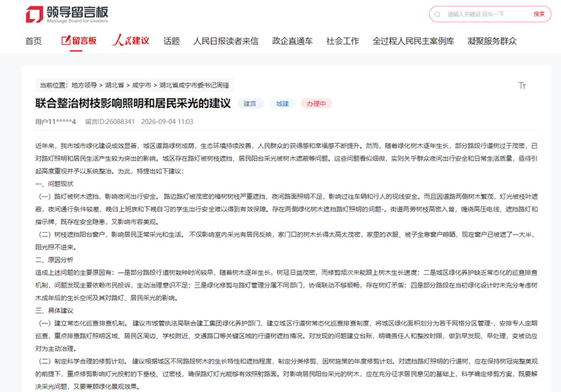
Task: Click 湖北省咸宁市委书记周锋 breadcrumb link
Action: (194, 85)
